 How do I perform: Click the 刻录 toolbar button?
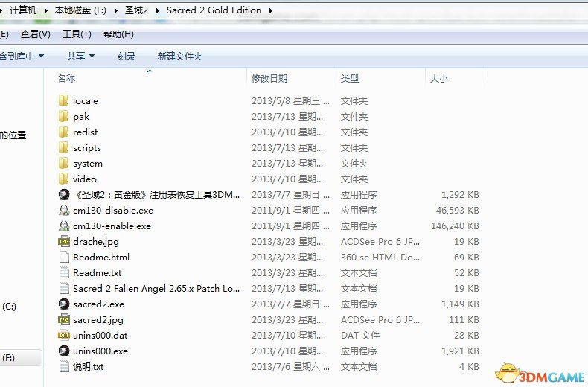(127, 57)
